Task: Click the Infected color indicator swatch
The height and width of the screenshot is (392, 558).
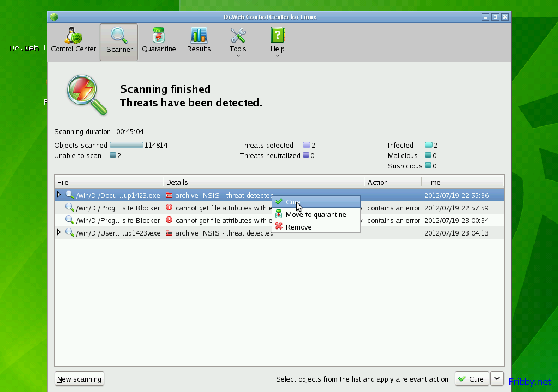Action: click(x=428, y=146)
